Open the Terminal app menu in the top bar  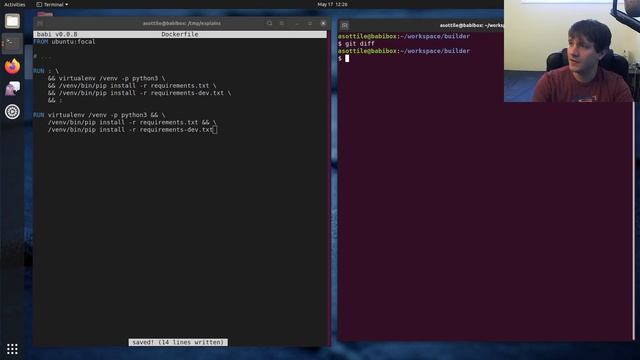[x=52, y=4]
